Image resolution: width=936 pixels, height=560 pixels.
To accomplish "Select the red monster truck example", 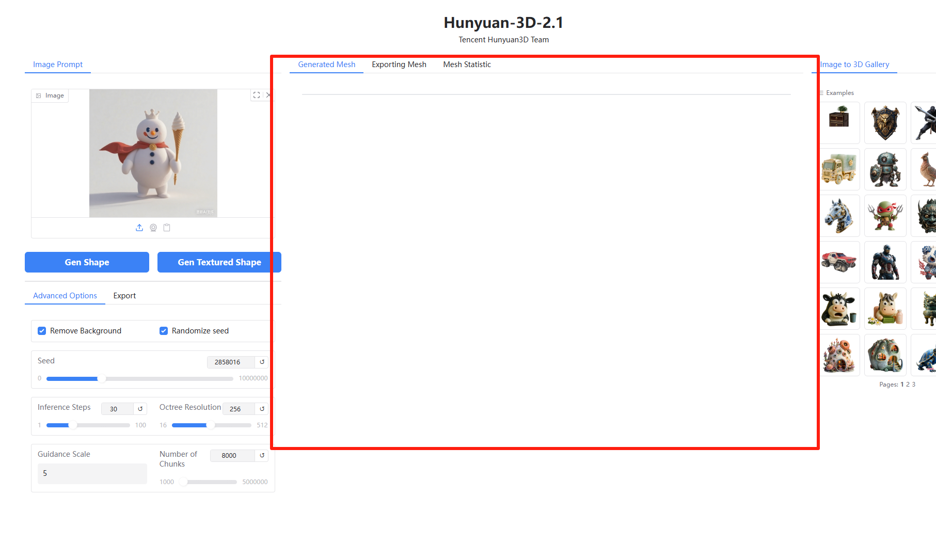I will [x=839, y=262].
